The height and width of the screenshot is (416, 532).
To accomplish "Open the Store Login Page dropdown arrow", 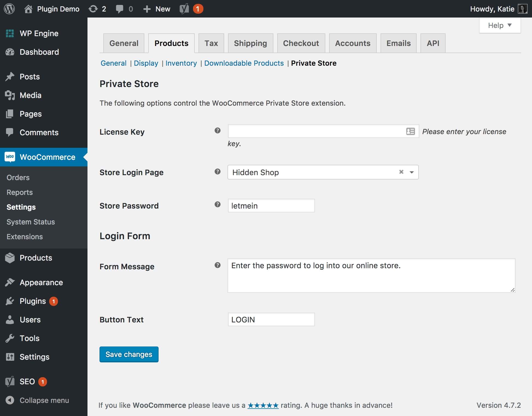I will pos(412,172).
